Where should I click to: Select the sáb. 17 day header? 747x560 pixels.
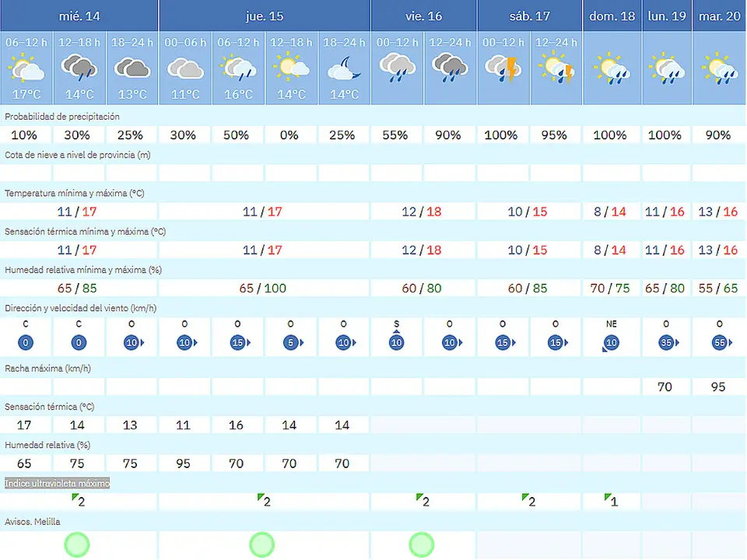530,16
